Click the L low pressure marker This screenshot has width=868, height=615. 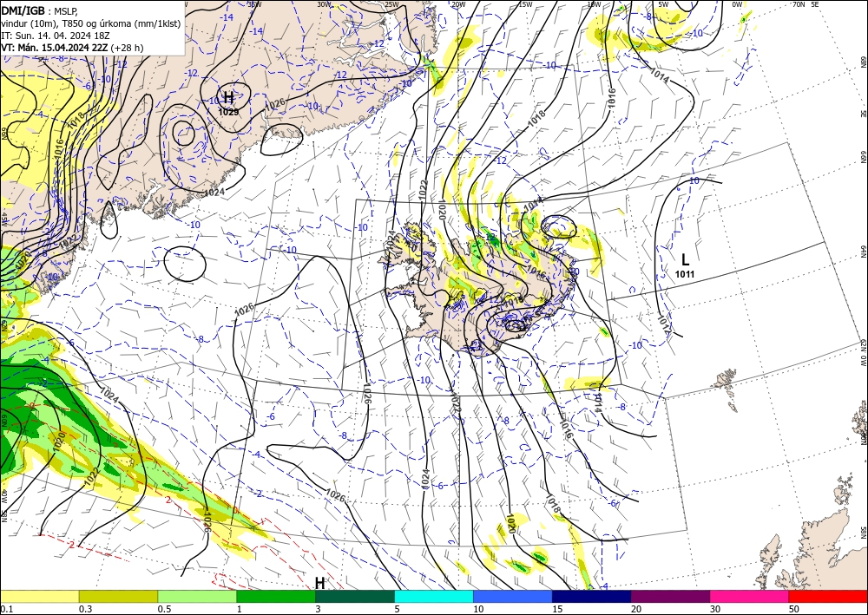point(685,259)
